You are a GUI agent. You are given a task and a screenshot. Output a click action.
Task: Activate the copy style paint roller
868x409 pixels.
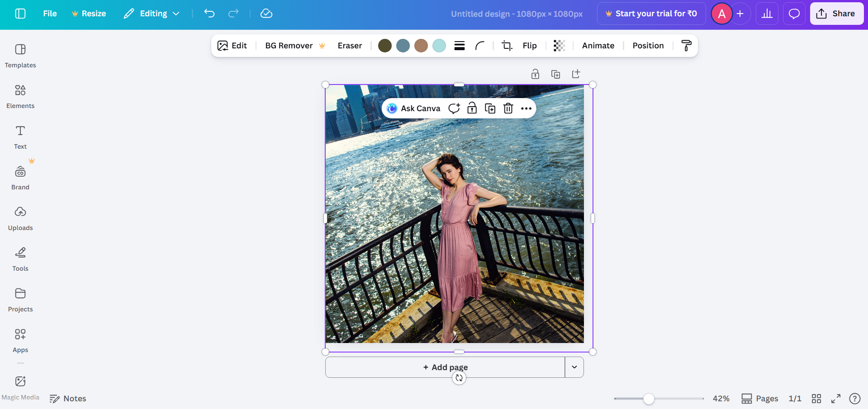coord(686,45)
